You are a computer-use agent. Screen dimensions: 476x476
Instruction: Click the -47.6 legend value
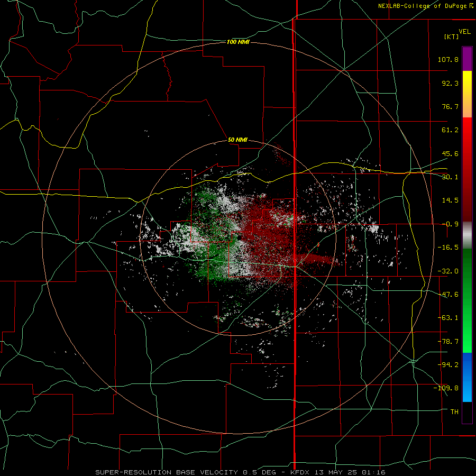[448, 295]
